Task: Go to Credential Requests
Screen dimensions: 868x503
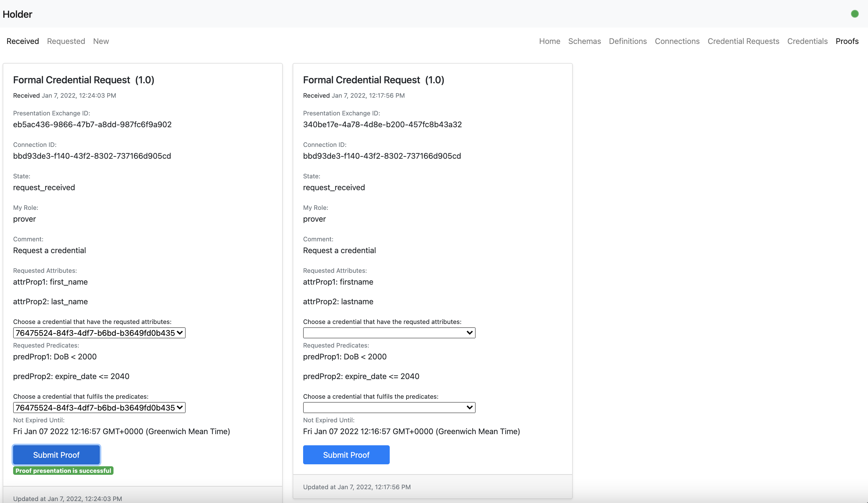Action: click(743, 41)
